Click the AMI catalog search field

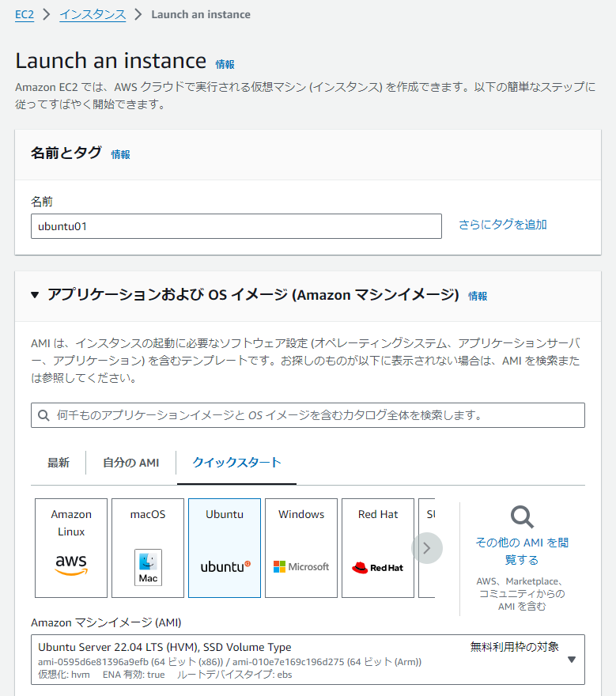(x=308, y=415)
